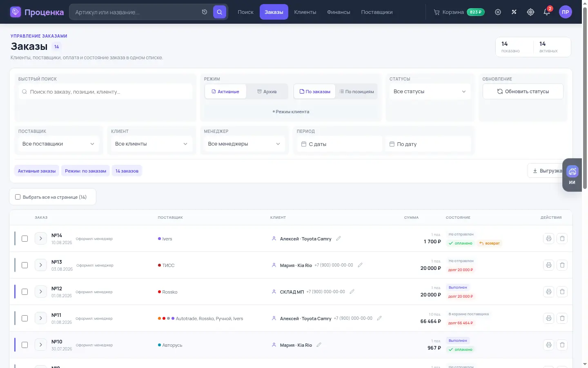The image size is (588, 368).
Task: Open the Все менеджеры dropdown
Action: [244, 144]
